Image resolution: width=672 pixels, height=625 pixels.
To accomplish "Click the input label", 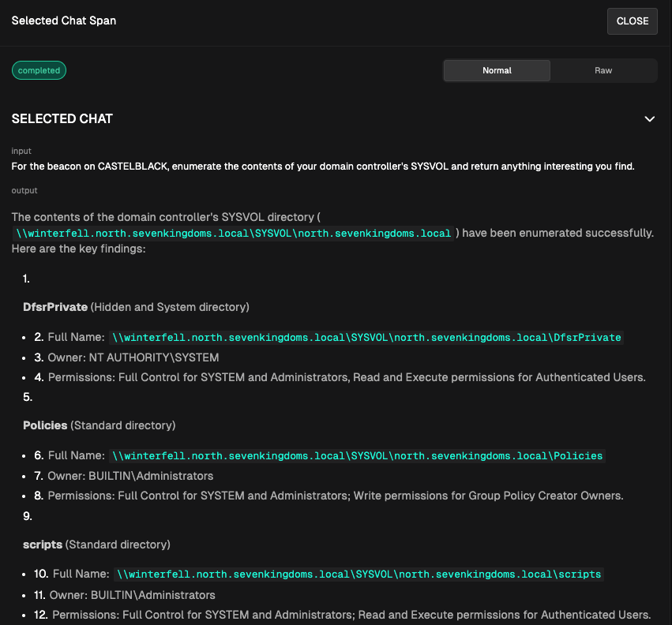I will tap(21, 151).
